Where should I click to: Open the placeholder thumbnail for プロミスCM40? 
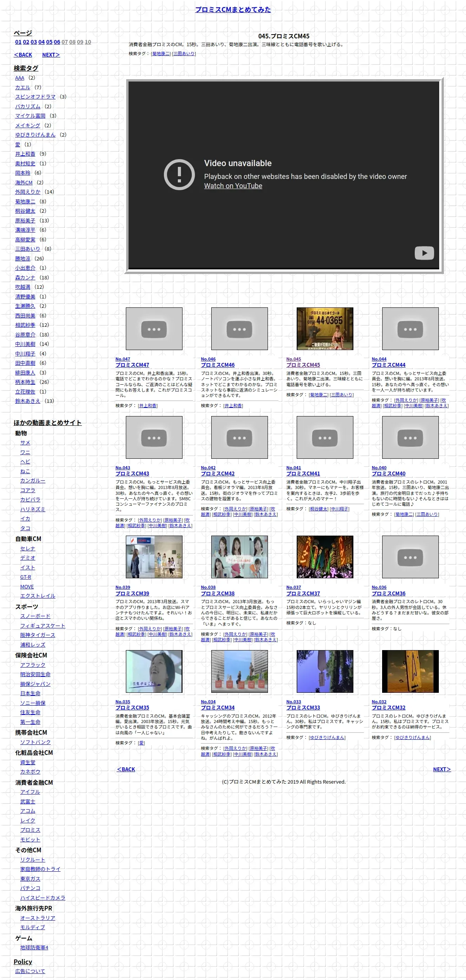click(410, 437)
